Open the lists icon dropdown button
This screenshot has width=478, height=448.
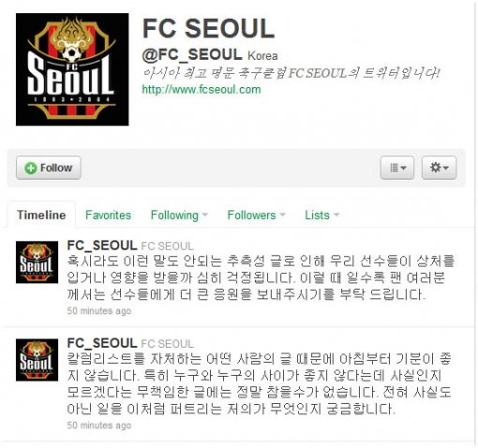pyautogui.click(x=397, y=168)
